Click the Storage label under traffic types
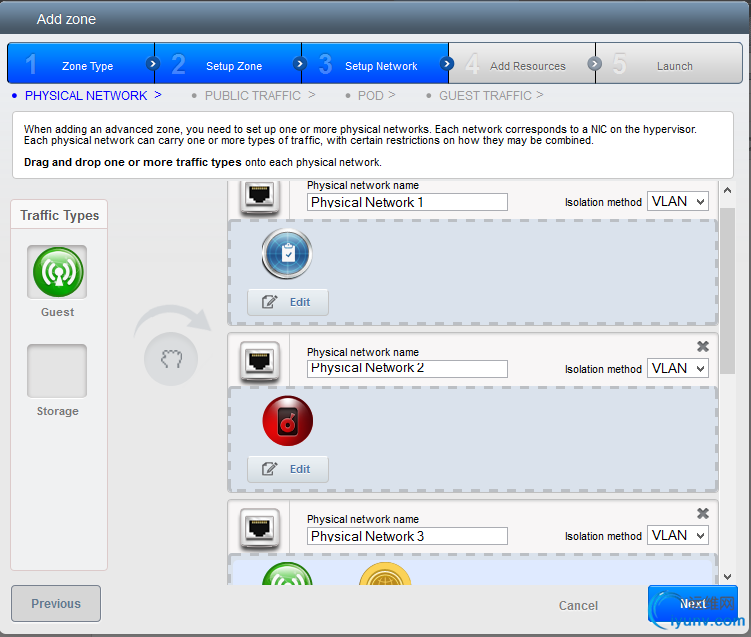This screenshot has height=637, width=751. pyautogui.click(x=57, y=411)
